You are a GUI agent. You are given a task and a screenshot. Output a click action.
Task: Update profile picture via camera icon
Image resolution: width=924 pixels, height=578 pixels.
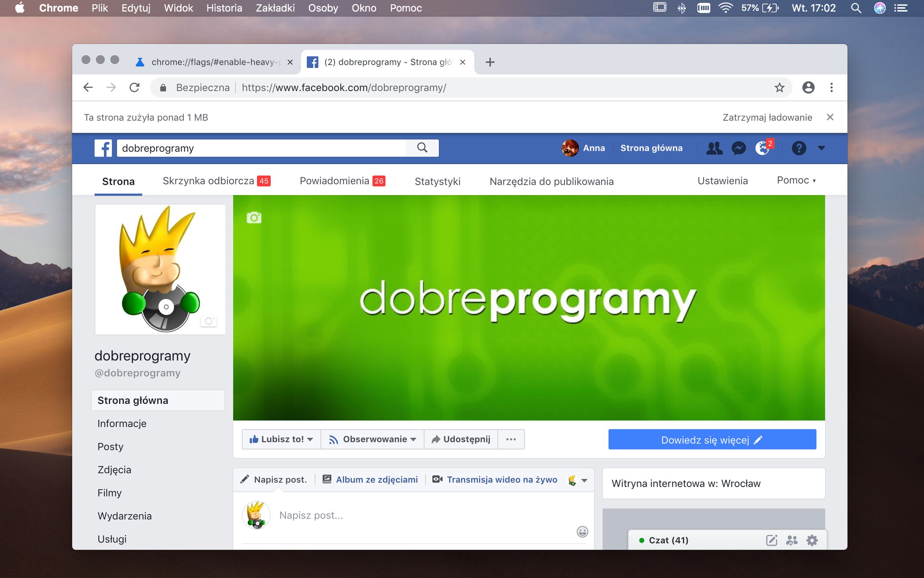click(x=209, y=321)
